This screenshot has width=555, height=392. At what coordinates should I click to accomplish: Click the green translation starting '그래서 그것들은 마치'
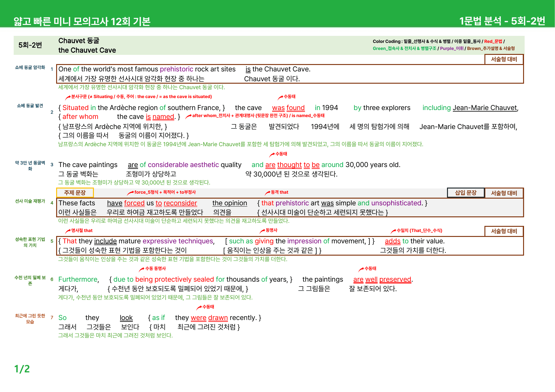[115, 336]
